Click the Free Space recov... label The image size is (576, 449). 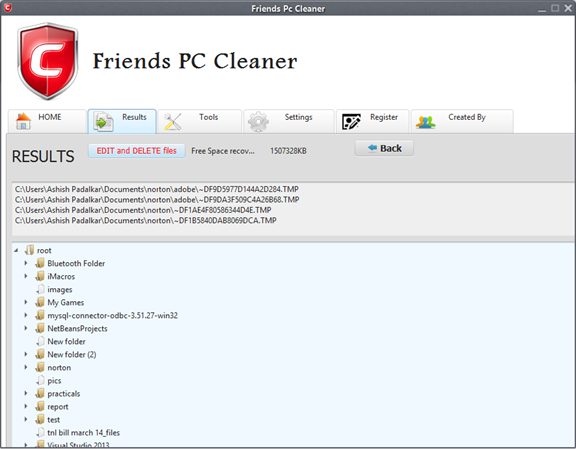click(223, 151)
